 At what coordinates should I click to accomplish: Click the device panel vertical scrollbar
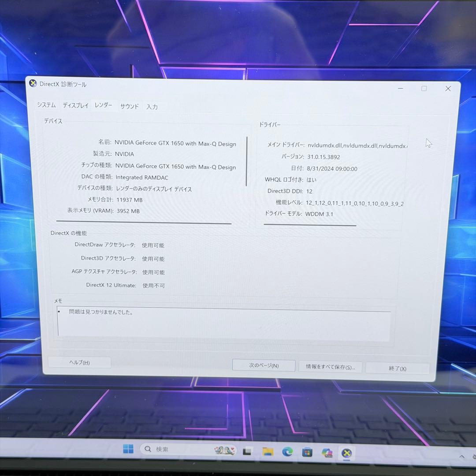[246, 161]
